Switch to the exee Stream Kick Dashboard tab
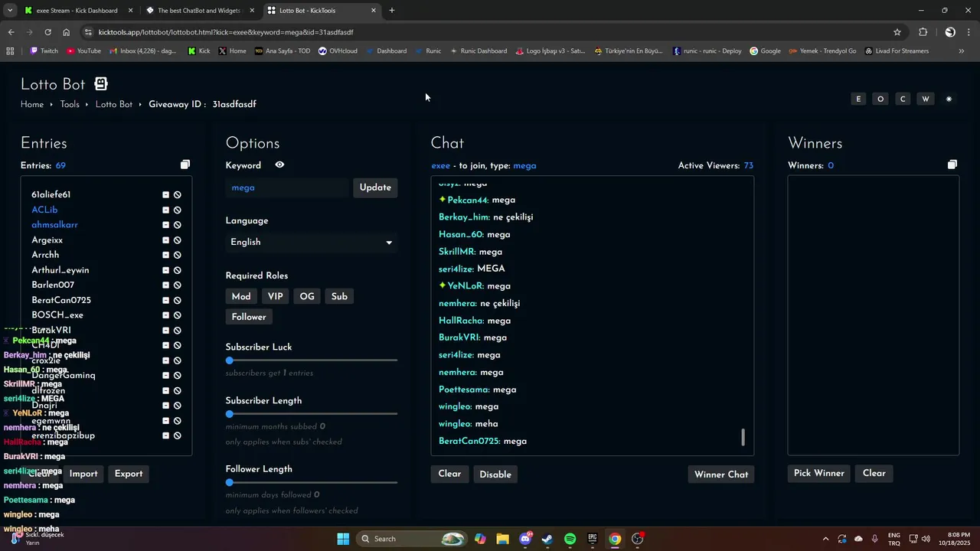Viewport: 980px width, 551px height. coord(77,11)
